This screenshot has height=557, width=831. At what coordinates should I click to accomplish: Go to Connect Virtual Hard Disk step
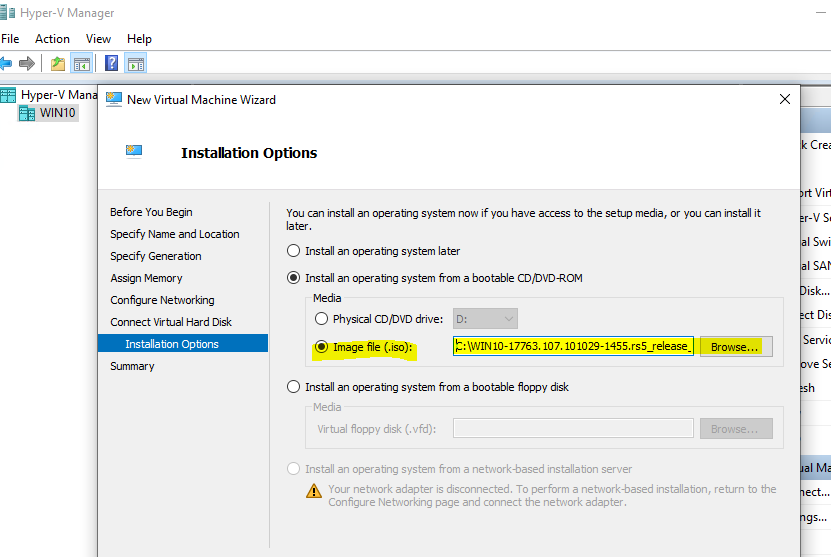[x=171, y=322]
